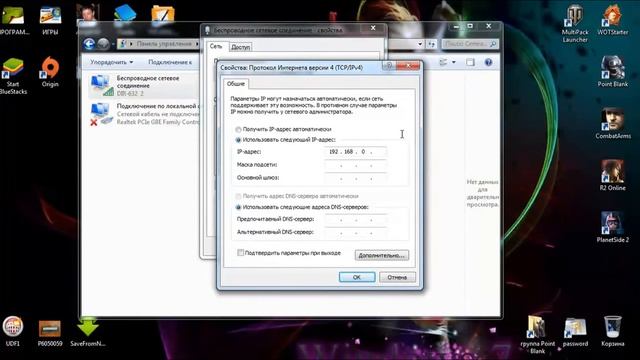Image resolution: width=640 pixels, height=360 pixels.
Task: Open the change view dropdown arrow
Action: [454, 62]
